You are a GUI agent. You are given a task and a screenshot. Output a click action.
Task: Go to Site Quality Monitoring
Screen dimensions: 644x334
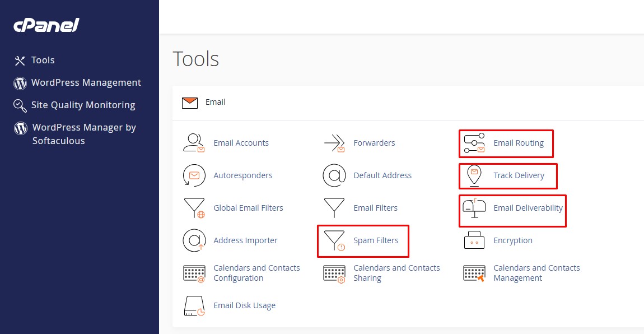point(83,105)
